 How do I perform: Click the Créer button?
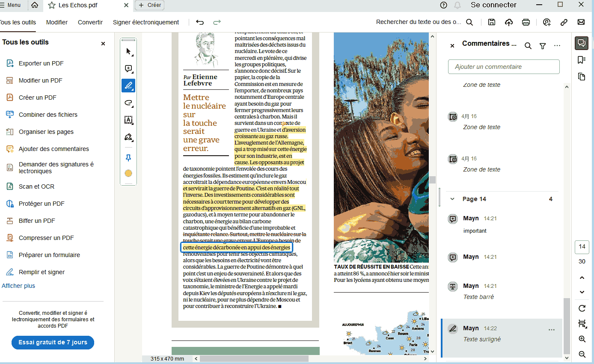[x=149, y=5]
